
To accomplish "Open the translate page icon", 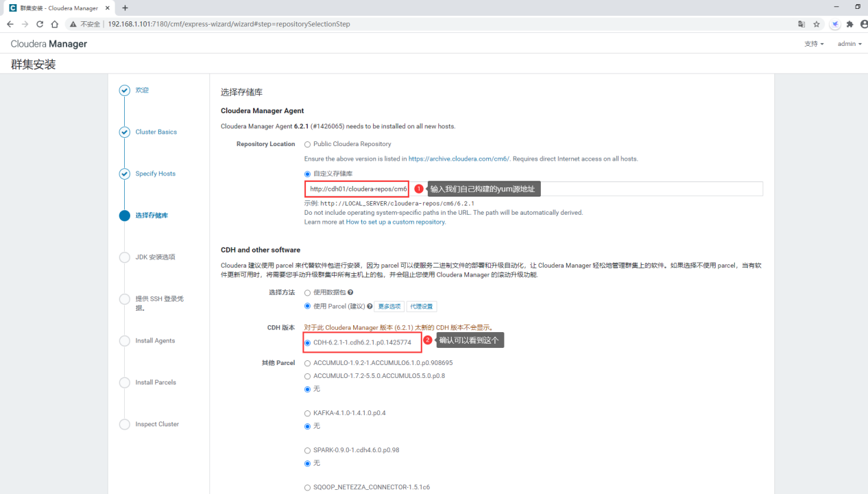I will click(801, 24).
